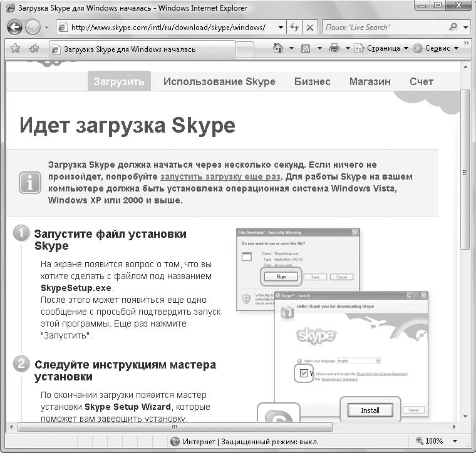
Task: Click the Home page icon
Action: click(x=277, y=48)
